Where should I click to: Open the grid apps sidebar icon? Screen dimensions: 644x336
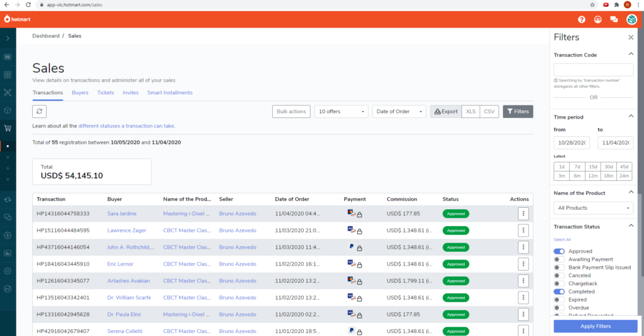click(x=8, y=75)
